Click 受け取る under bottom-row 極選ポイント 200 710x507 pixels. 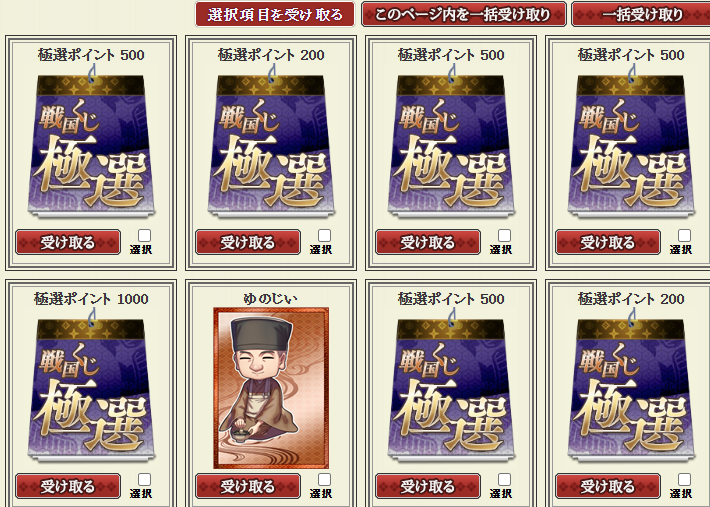coord(608,486)
